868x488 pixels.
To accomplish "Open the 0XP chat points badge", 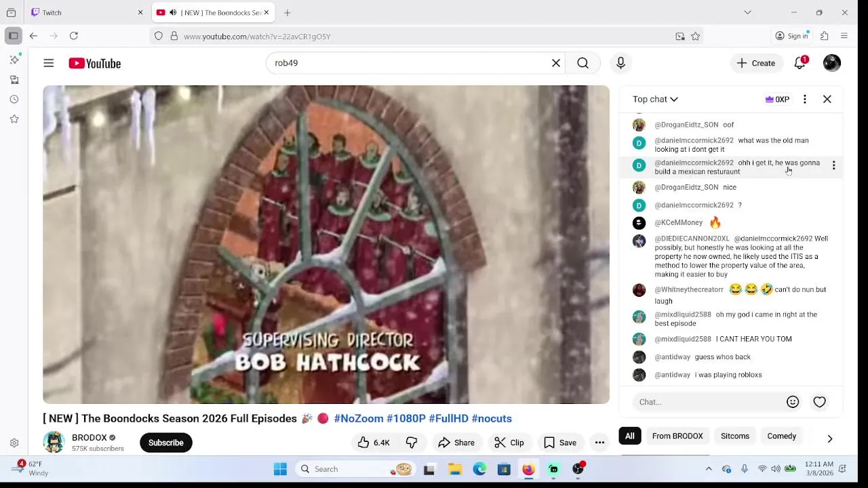I will point(777,99).
